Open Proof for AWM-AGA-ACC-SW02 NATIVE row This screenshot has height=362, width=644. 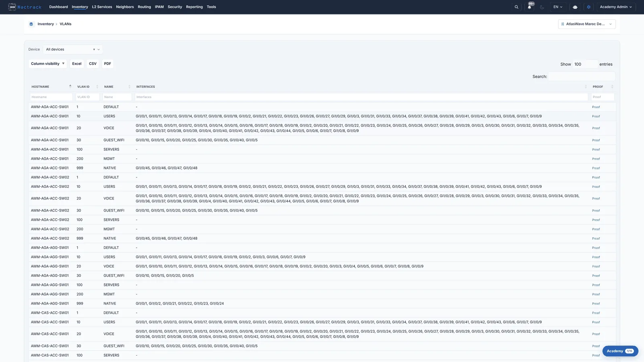coord(596,239)
